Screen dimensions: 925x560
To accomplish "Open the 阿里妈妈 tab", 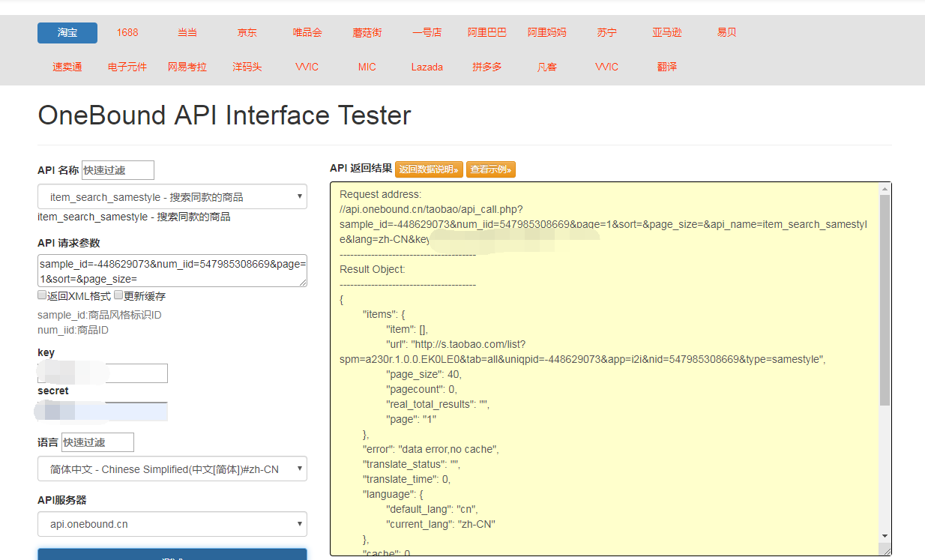I will [x=547, y=33].
